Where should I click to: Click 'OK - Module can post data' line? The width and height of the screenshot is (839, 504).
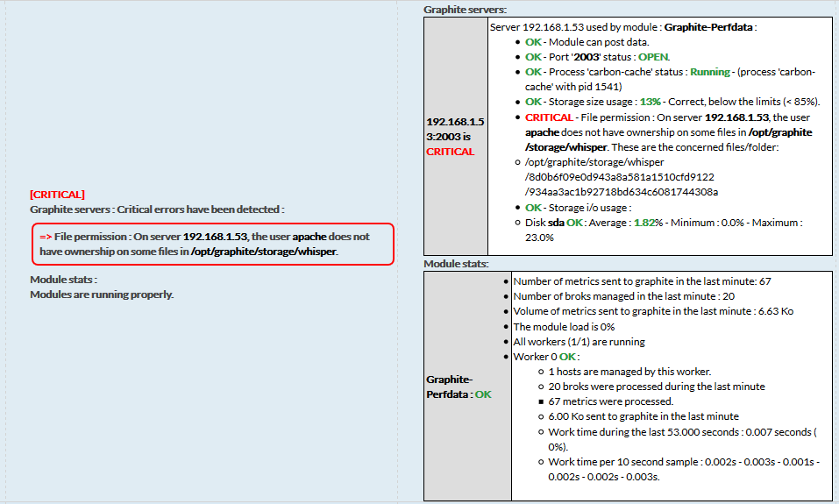coord(587,42)
